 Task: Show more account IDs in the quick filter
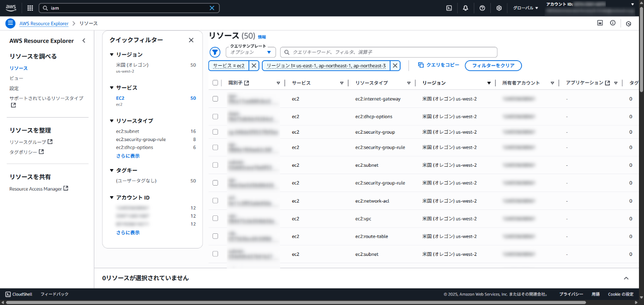click(x=128, y=233)
